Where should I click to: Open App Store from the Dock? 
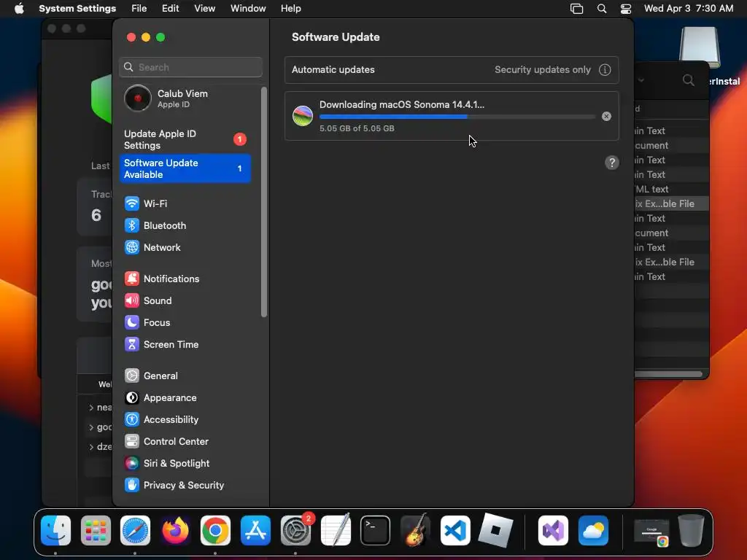[x=255, y=530]
